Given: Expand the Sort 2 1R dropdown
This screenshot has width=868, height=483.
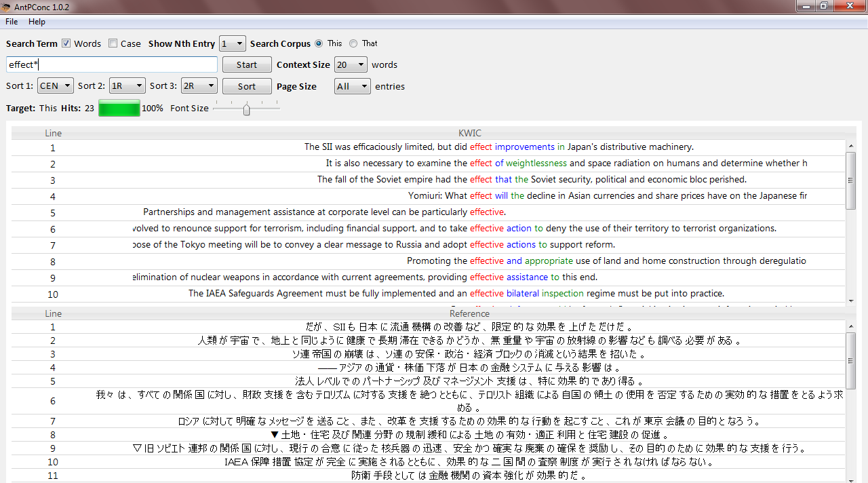Looking at the screenshot, I should 127,86.
